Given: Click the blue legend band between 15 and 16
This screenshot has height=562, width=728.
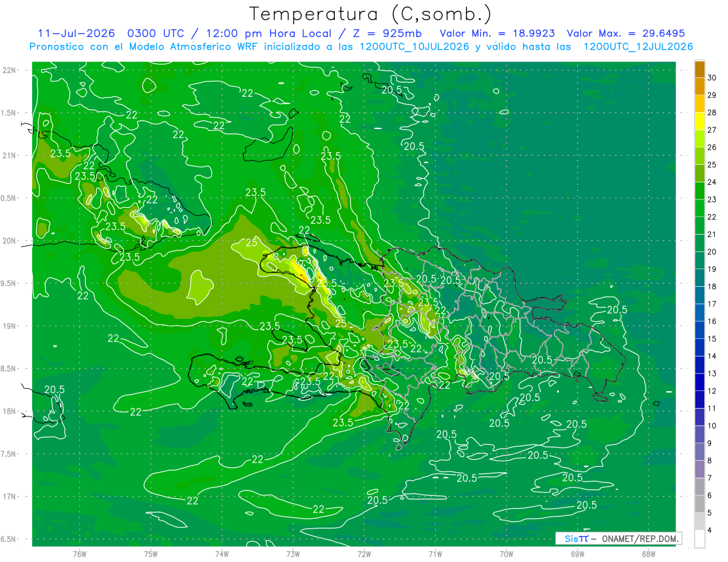Looking at the screenshot, I should pos(699,330).
